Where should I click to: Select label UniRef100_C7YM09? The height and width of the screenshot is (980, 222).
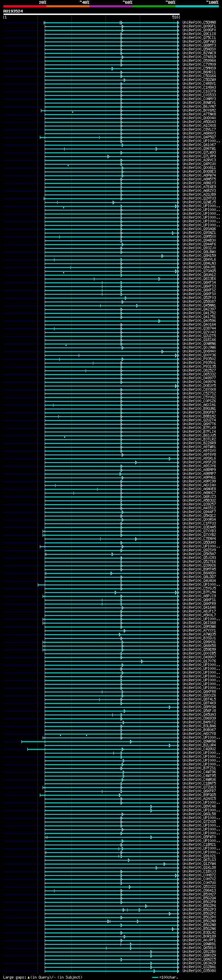pos(199,64)
